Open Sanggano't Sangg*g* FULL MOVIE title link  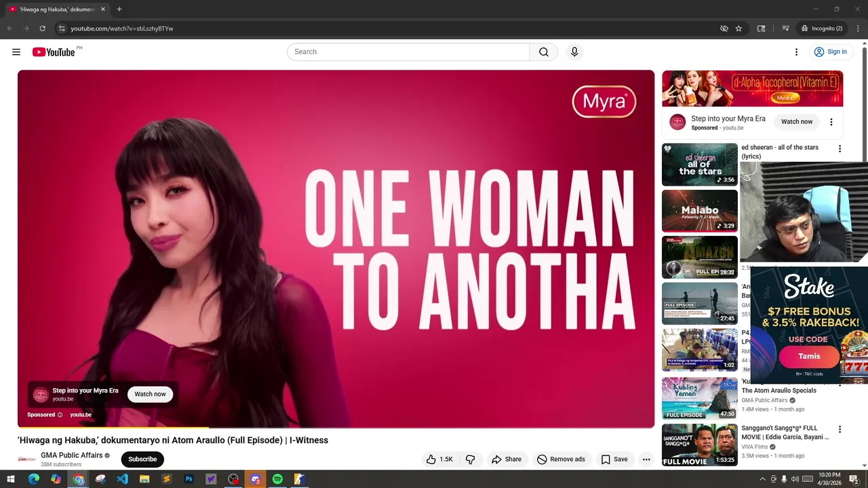pos(785,432)
